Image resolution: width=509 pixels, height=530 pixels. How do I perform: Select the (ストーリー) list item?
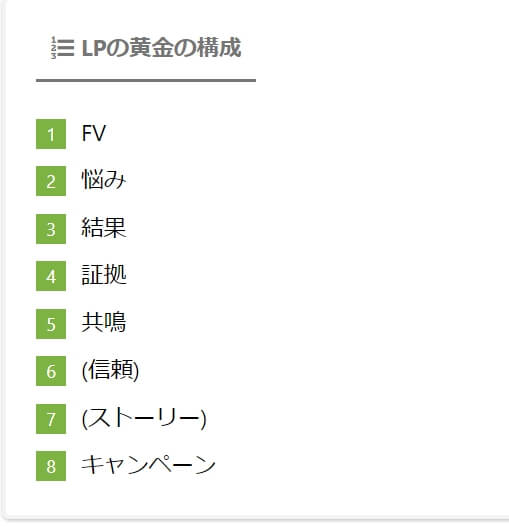144,418
